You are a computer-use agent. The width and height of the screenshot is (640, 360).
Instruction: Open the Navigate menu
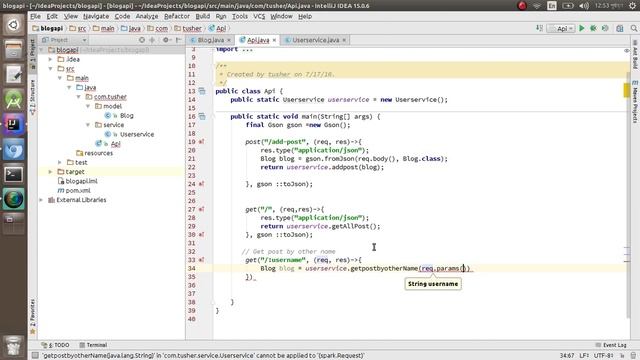click(x=96, y=16)
